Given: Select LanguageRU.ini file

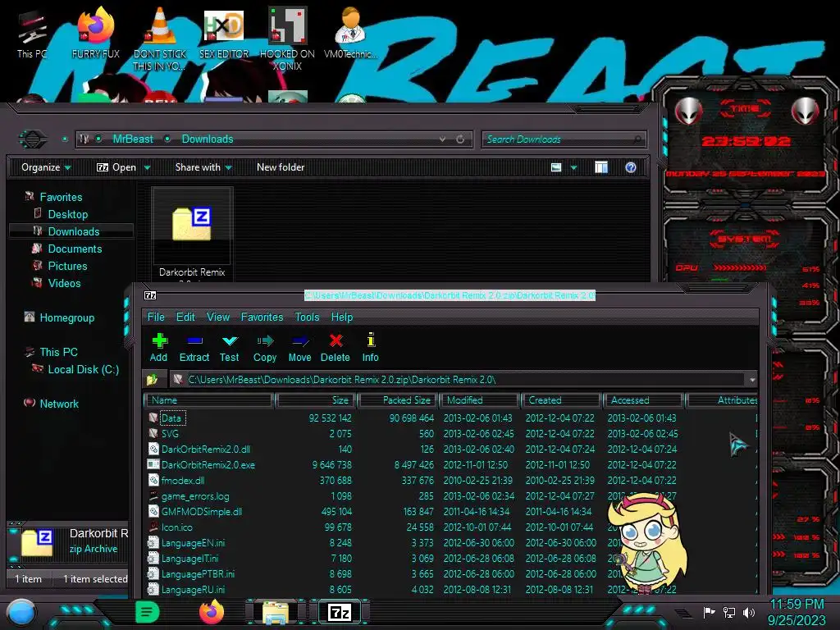Looking at the screenshot, I should coord(193,589).
